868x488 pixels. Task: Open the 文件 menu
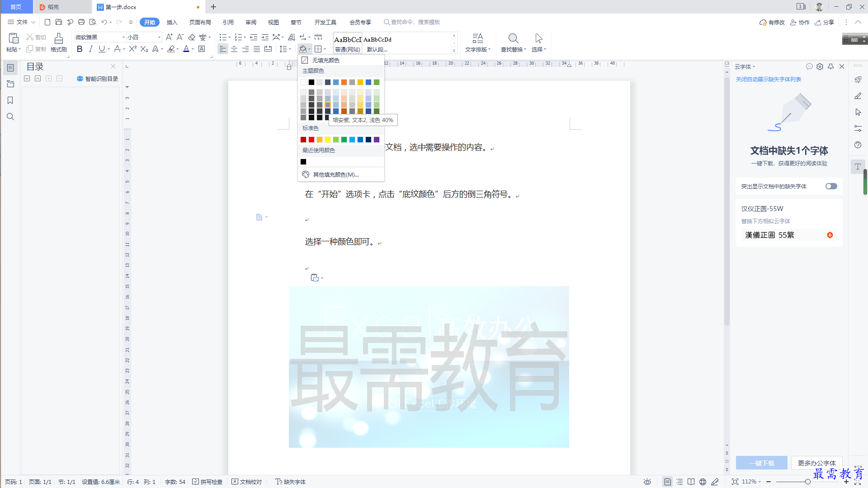21,22
